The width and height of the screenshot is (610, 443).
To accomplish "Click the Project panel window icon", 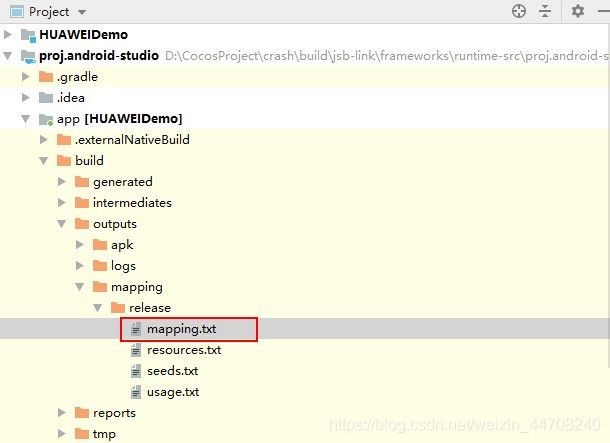I will (x=17, y=12).
